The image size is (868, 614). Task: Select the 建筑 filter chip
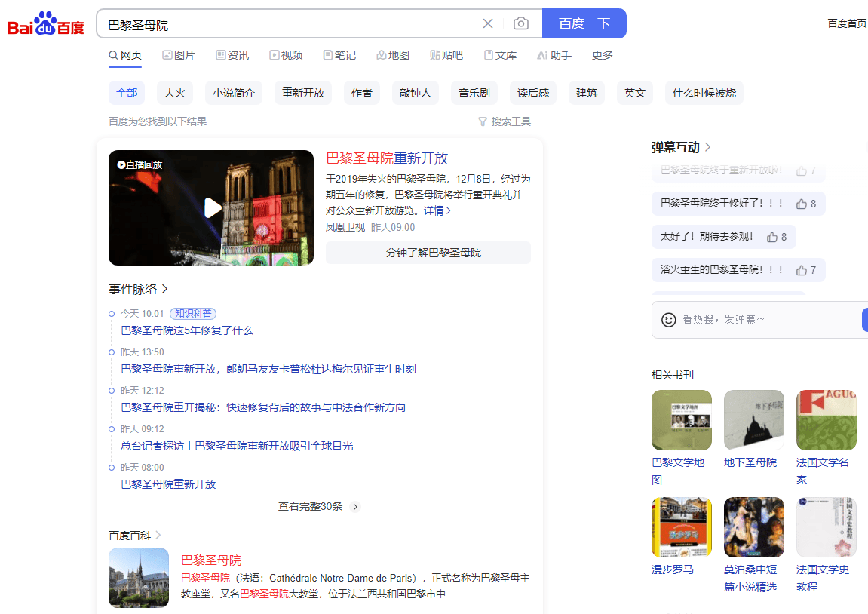tap(587, 93)
